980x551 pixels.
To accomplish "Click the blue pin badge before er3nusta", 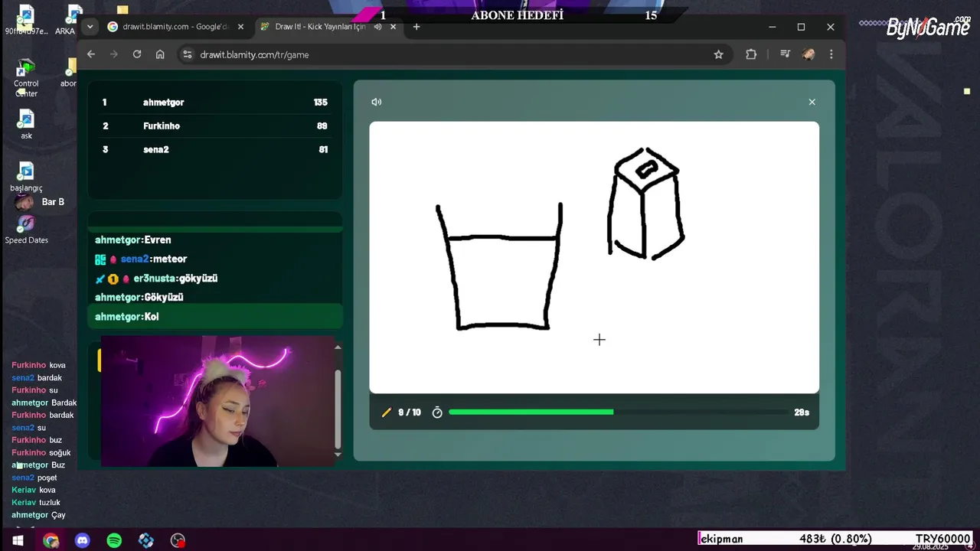I will click(100, 279).
